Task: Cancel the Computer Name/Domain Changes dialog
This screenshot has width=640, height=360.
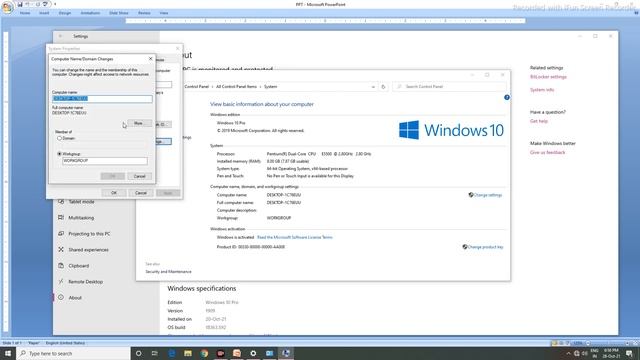Action: (140, 176)
